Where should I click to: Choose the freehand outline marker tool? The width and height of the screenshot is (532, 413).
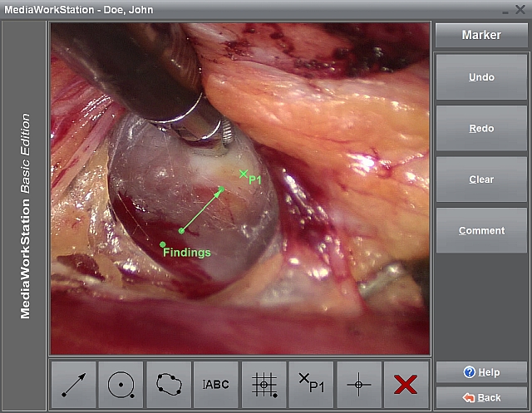(x=169, y=385)
